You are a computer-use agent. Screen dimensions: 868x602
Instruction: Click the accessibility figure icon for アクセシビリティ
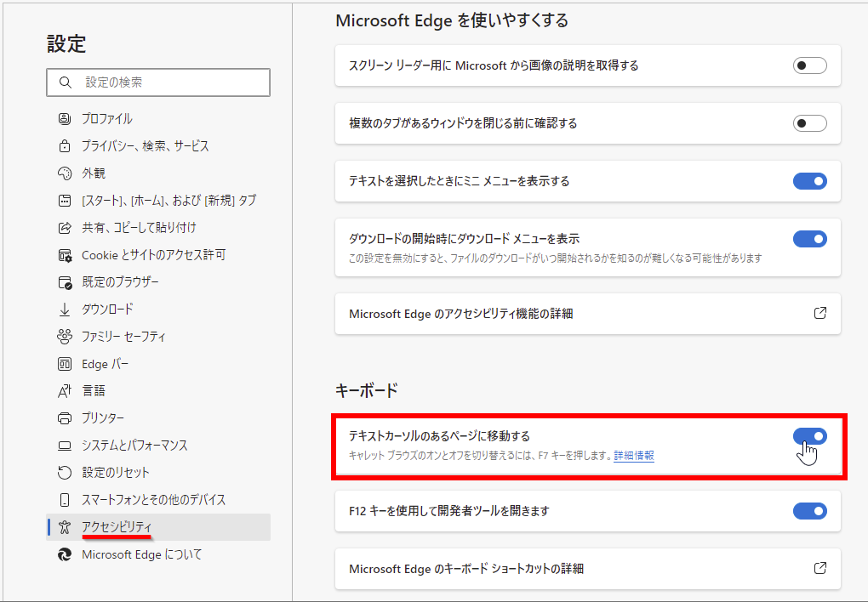click(x=65, y=527)
